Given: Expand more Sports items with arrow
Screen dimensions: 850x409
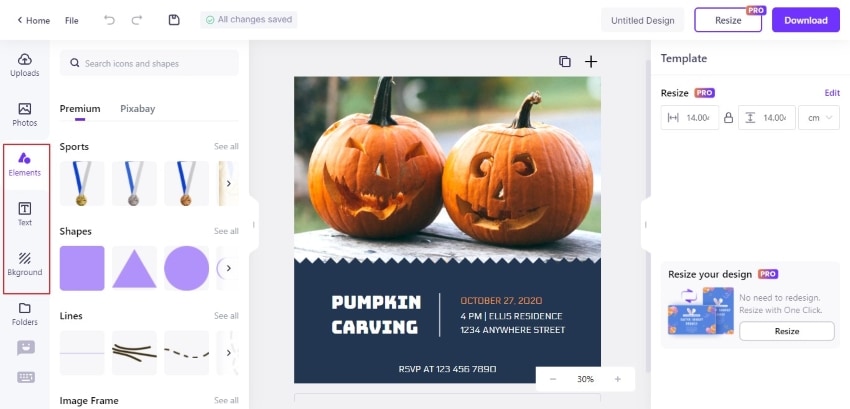Looking at the screenshot, I should pos(228,183).
